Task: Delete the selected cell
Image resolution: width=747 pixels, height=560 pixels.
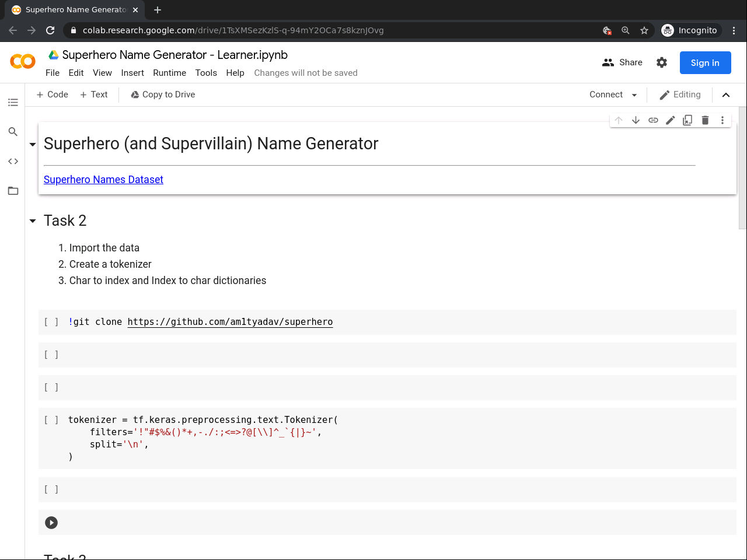Action: point(705,120)
